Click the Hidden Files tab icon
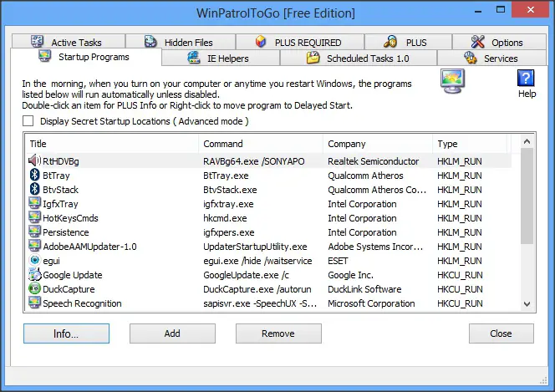Image resolution: width=555 pixels, height=392 pixels. 150,42
